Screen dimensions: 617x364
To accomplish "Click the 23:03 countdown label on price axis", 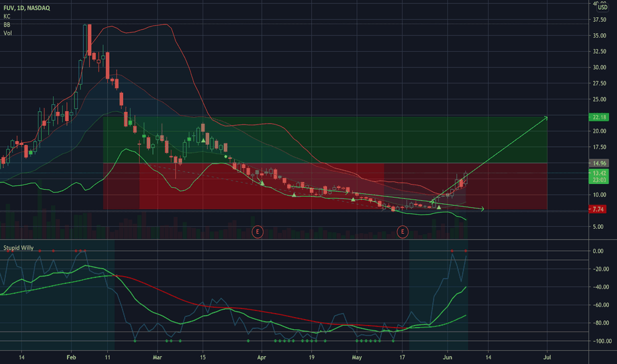I will click(598, 180).
